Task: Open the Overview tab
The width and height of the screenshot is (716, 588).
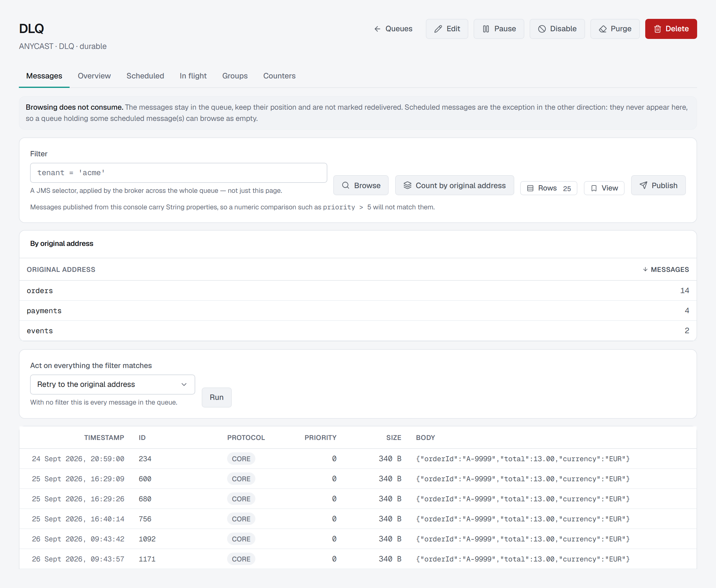Action: click(x=94, y=76)
